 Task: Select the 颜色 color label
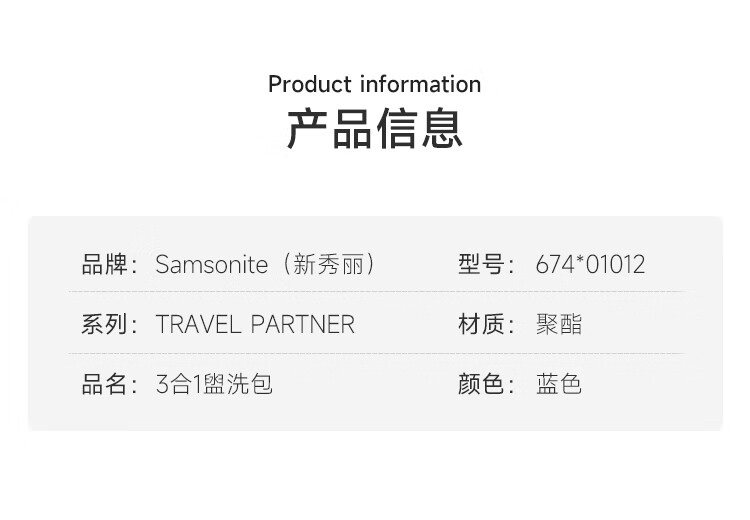(480, 384)
